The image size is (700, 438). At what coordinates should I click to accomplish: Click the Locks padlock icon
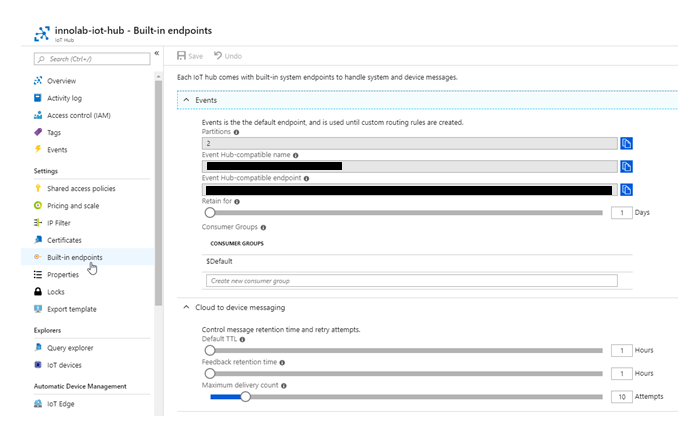(38, 292)
